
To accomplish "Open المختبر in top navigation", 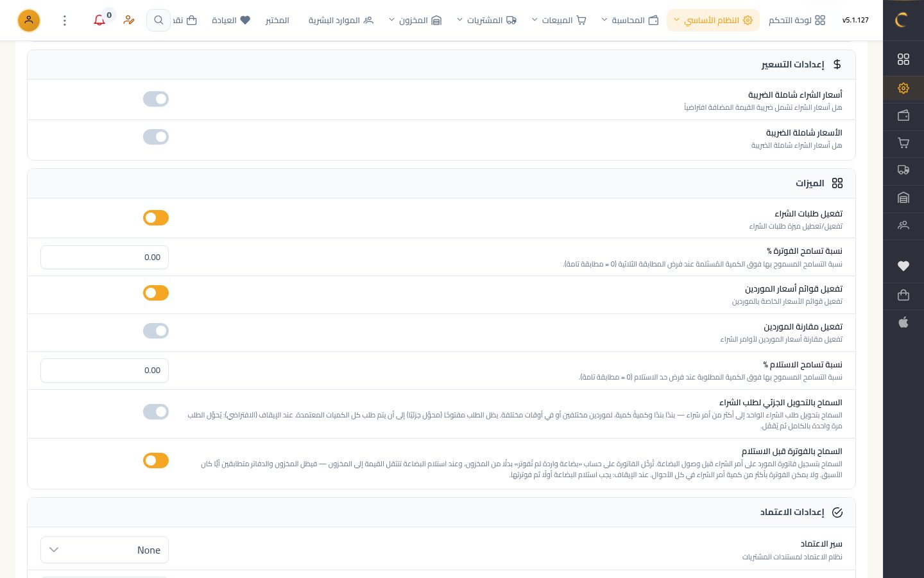I will pos(277,21).
